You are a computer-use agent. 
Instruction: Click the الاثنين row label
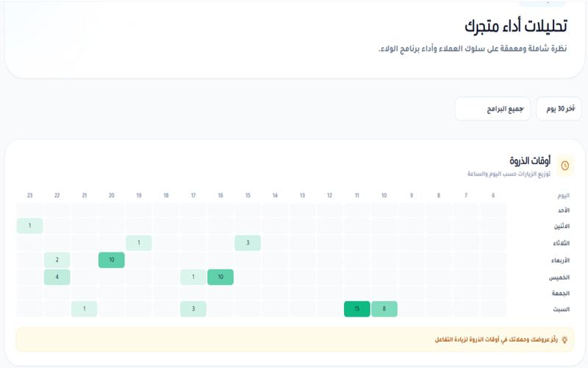click(x=562, y=226)
